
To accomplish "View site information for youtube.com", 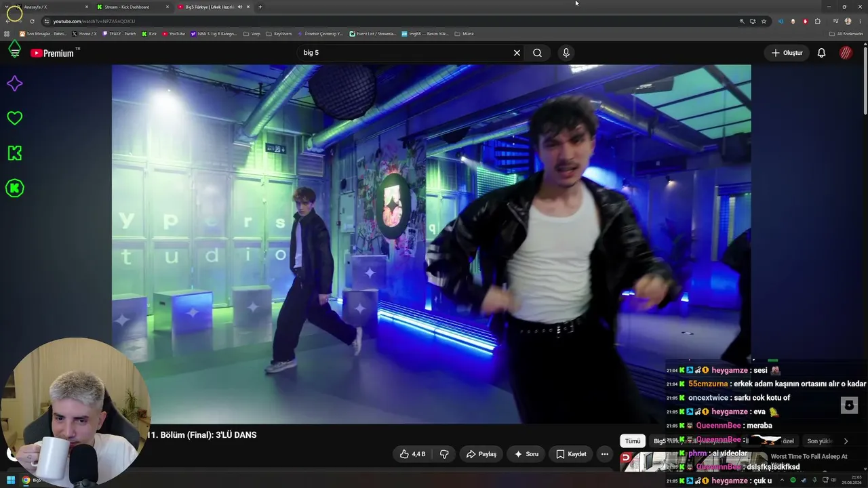I will click(x=47, y=21).
